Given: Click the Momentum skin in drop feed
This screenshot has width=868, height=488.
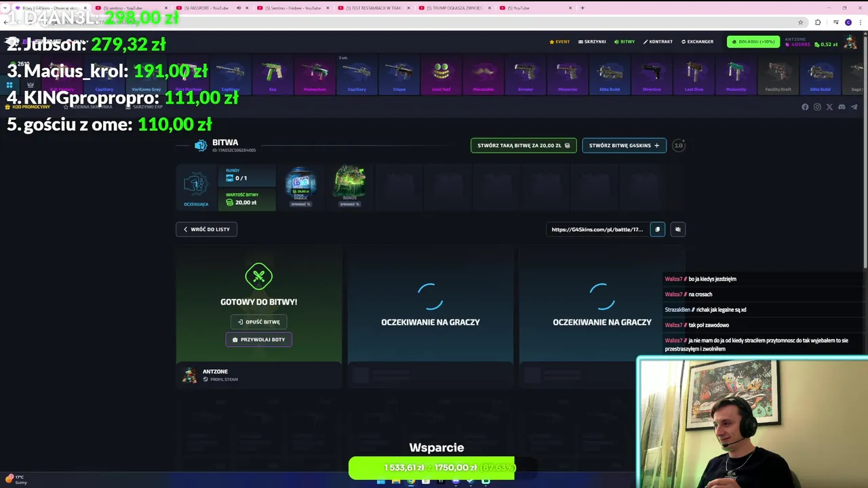Looking at the screenshot, I should [x=315, y=76].
